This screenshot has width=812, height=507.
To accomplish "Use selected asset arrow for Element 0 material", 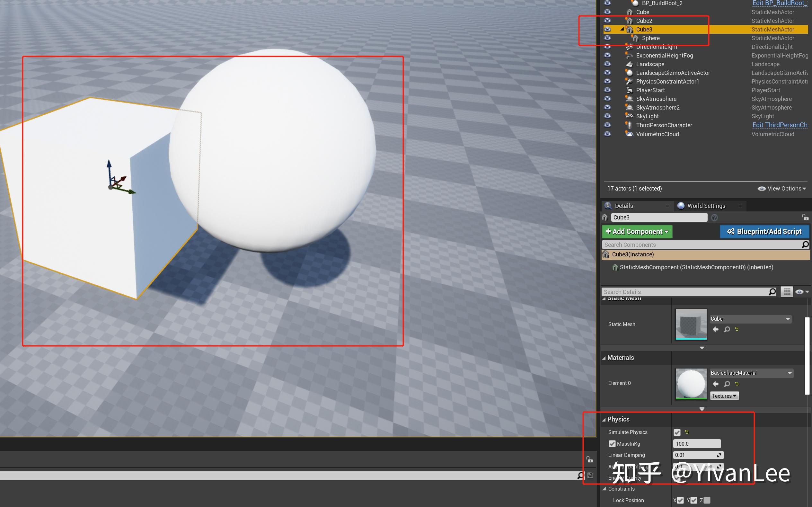I will coord(716,384).
